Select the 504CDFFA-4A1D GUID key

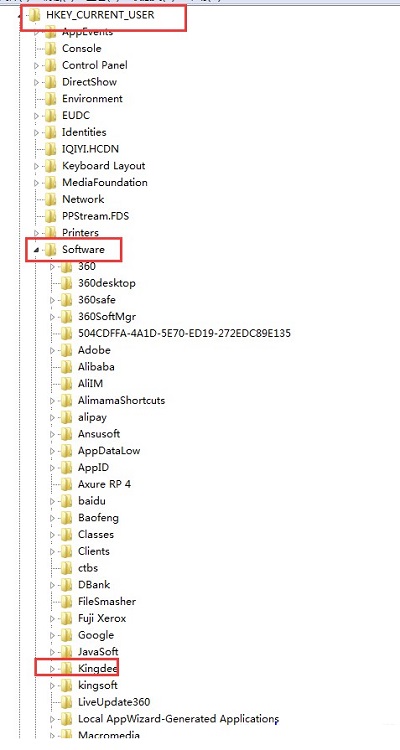tap(184, 333)
